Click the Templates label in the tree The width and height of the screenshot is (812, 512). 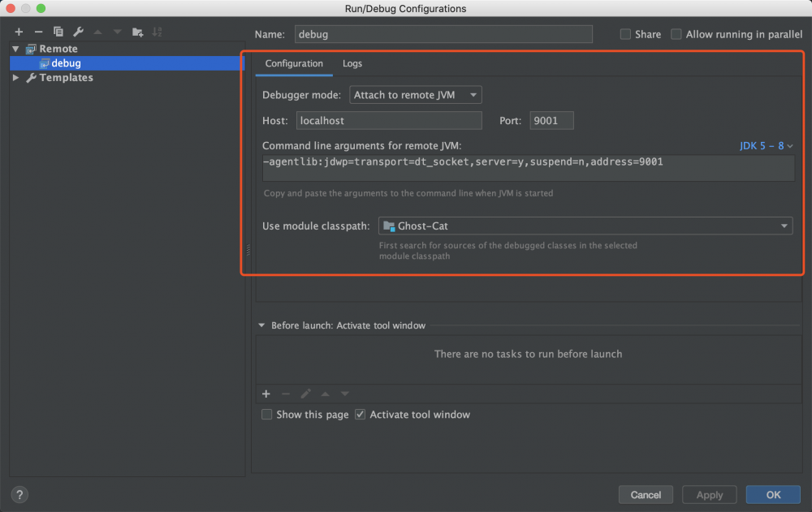point(67,78)
